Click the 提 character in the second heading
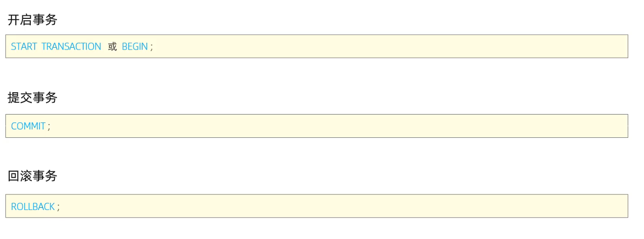 pos(14,98)
